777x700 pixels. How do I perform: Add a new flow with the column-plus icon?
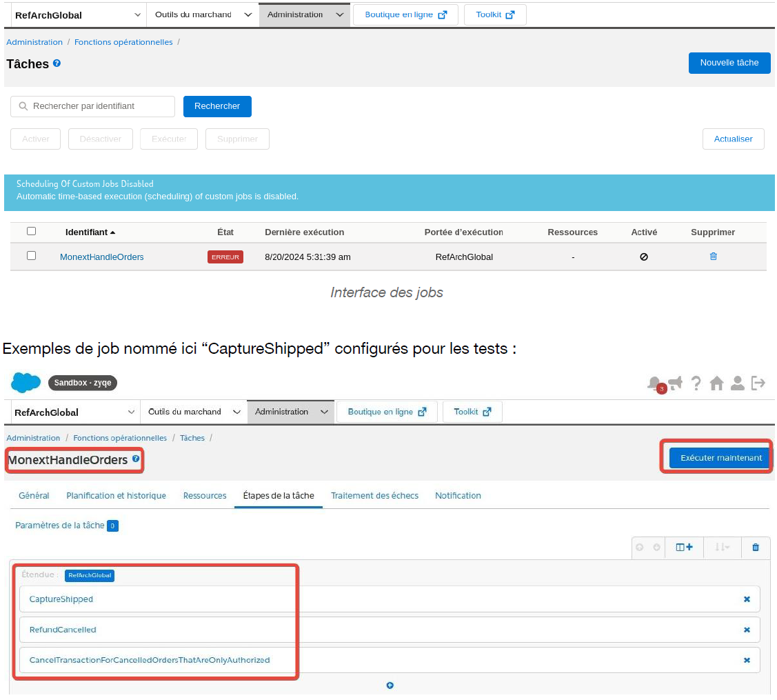click(x=685, y=548)
